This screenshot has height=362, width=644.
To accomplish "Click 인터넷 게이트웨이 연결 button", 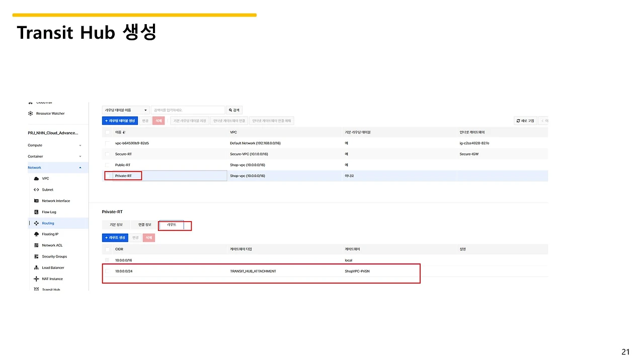I will pos(229,121).
